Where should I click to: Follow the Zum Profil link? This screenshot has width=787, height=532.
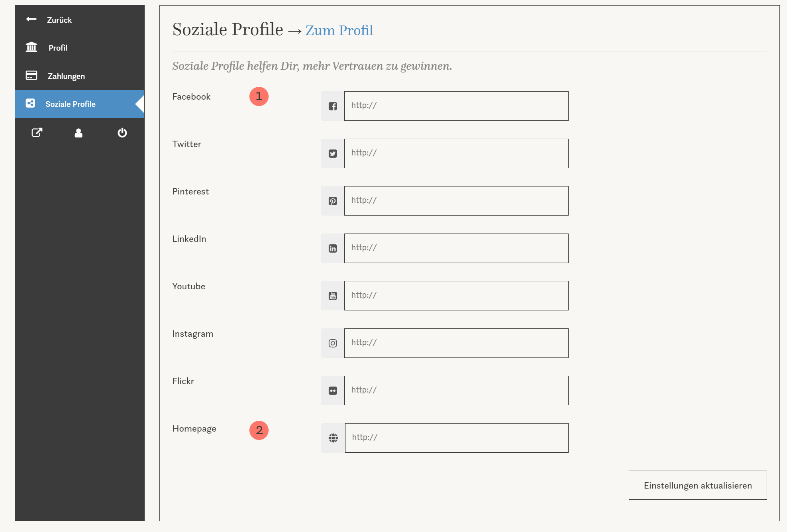click(x=339, y=30)
